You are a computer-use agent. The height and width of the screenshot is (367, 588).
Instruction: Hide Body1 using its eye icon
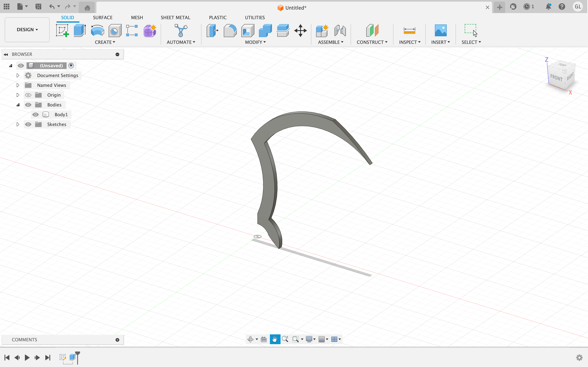[x=36, y=115]
